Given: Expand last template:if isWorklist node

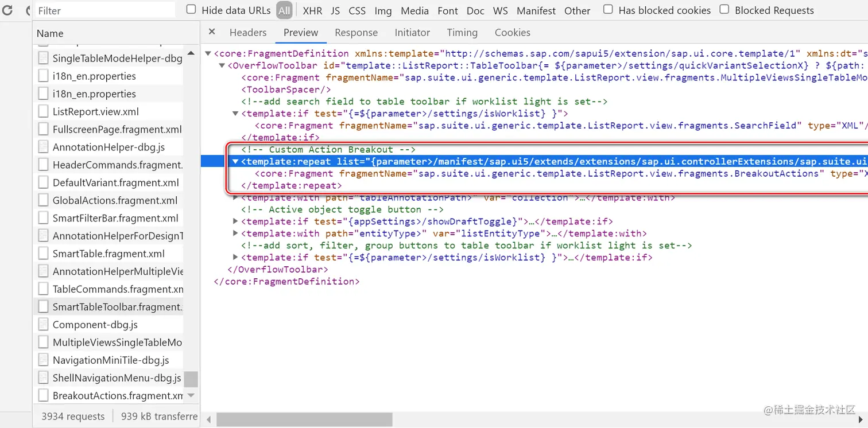Looking at the screenshot, I should click(235, 258).
